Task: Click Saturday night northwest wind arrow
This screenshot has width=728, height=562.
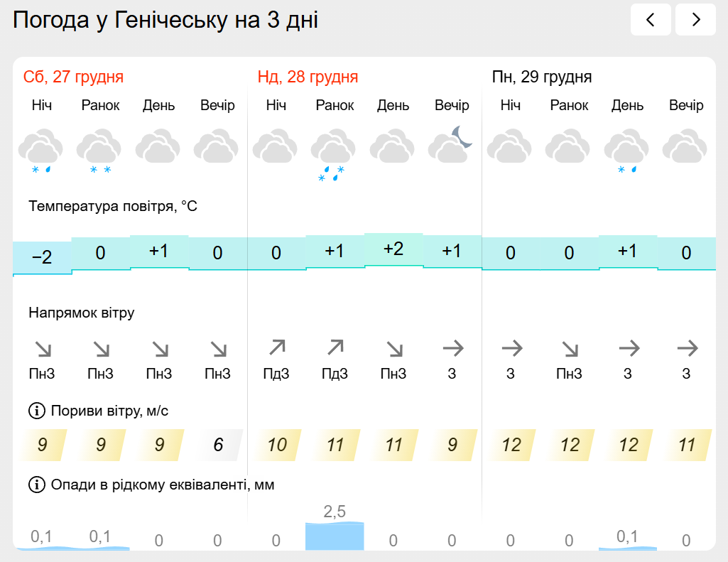Action: (x=43, y=349)
